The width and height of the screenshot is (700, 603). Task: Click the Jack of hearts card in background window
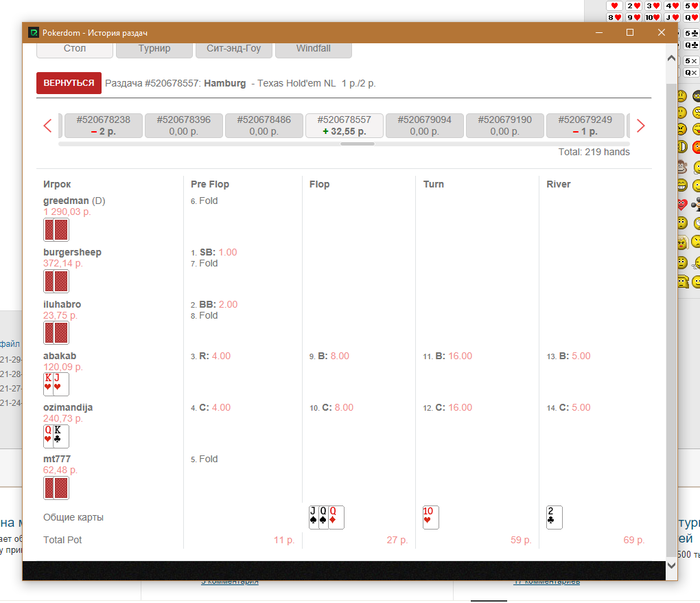(x=672, y=17)
